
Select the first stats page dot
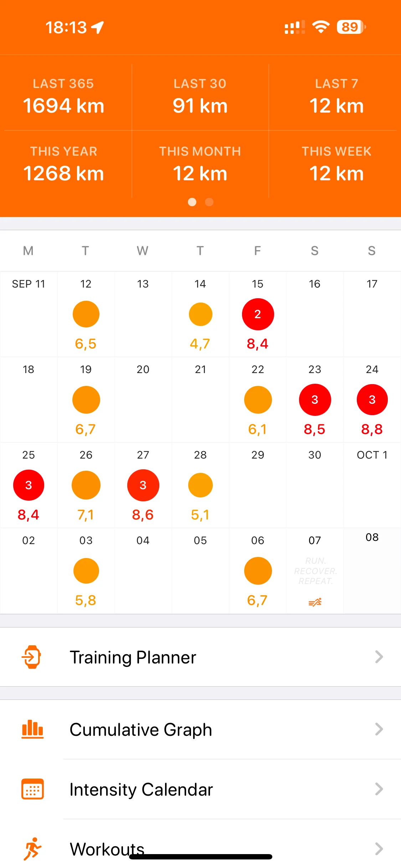tap(192, 202)
